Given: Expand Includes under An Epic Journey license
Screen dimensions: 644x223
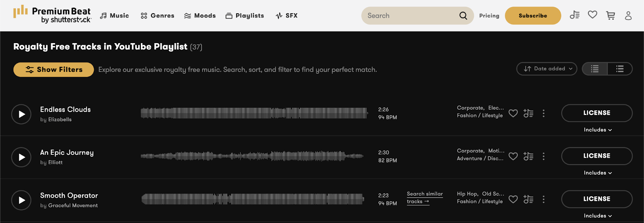Looking at the screenshot, I should (598, 173).
